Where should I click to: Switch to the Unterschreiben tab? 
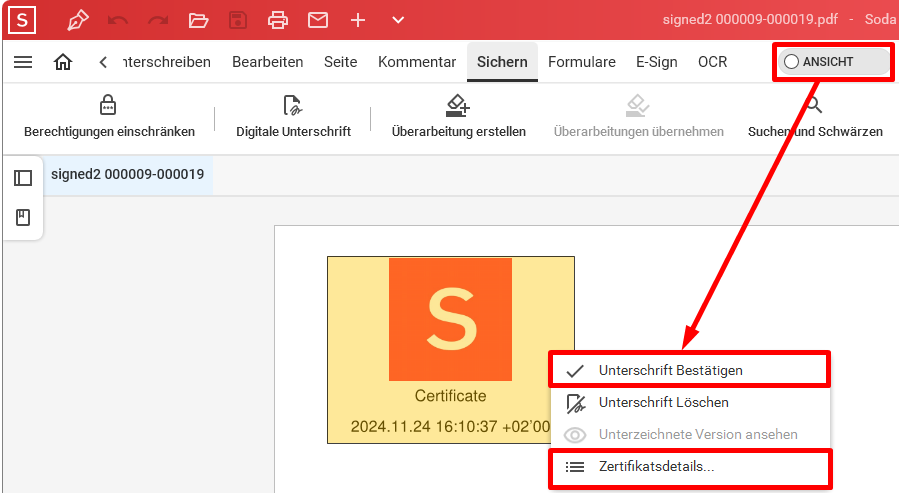pyautogui.click(x=167, y=62)
